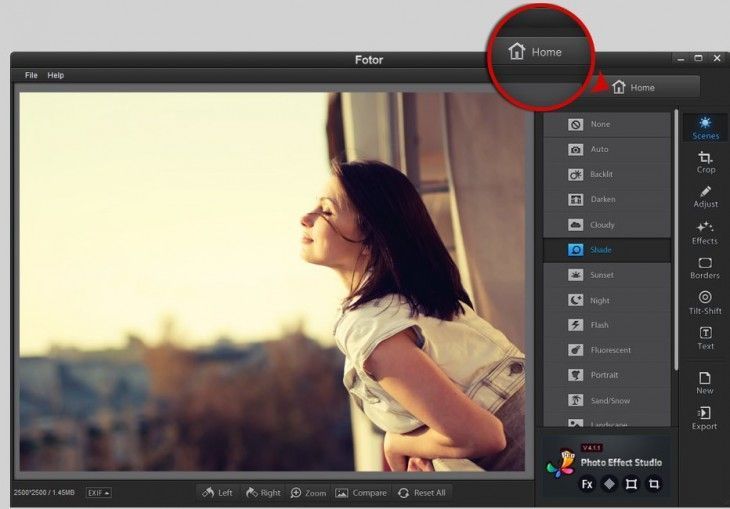This screenshot has height=509, width=730.
Task: Rotate the photo Left
Action: click(218, 493)
